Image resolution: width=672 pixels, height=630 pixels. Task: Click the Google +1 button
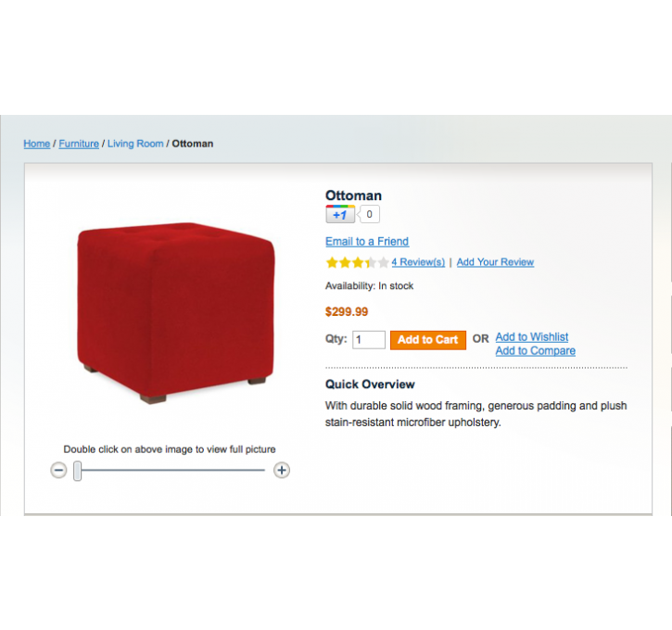click(340, 214)
